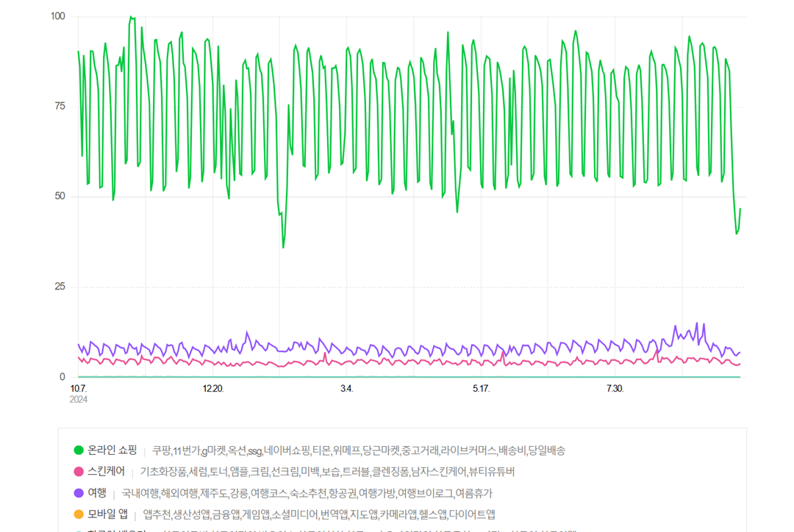Click the 7.30. date label on x-axis
Image resolution: width=794 pixels, height=532 pixels.
615,389
